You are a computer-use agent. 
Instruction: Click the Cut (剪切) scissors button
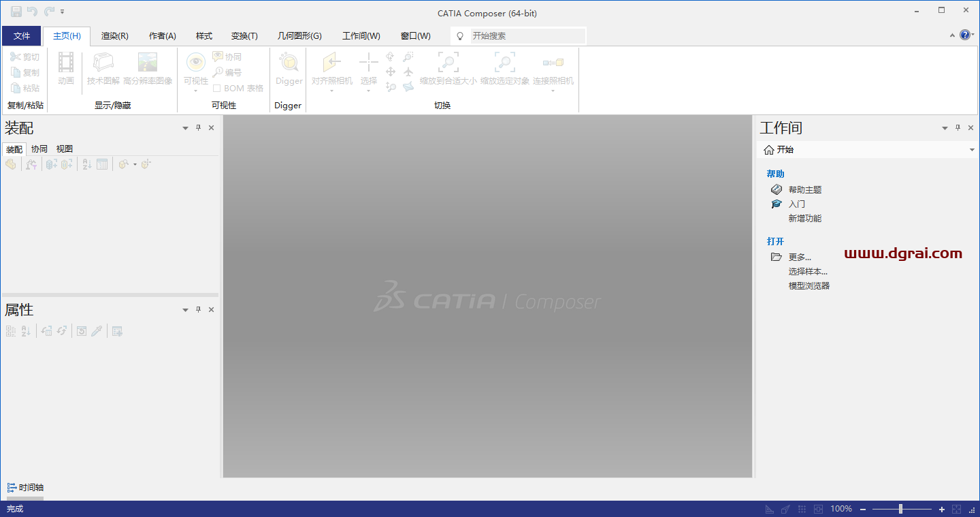coord(24,57)
